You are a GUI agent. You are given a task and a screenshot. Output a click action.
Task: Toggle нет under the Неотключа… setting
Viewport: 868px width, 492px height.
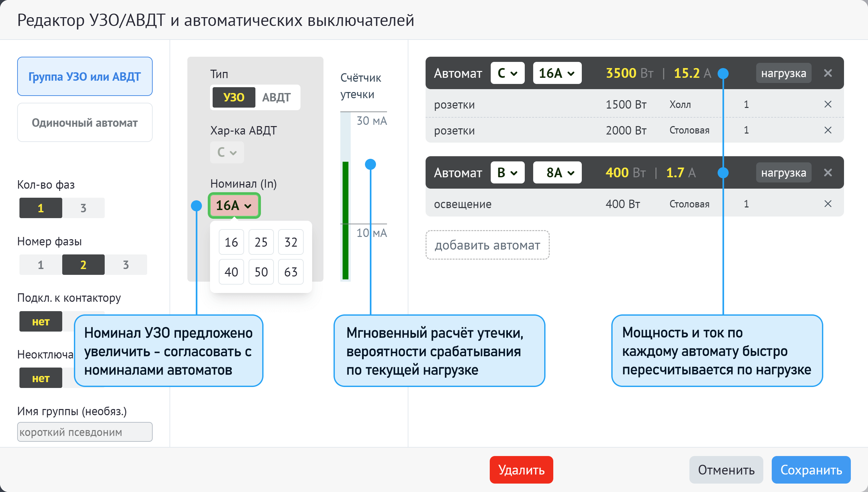pos(41,378)
